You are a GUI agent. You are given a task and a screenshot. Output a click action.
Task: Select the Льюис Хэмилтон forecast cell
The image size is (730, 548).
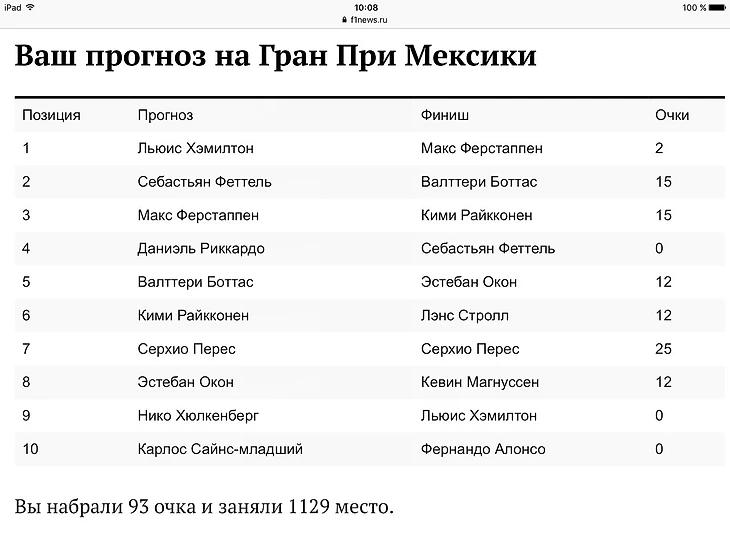point(196,148)
